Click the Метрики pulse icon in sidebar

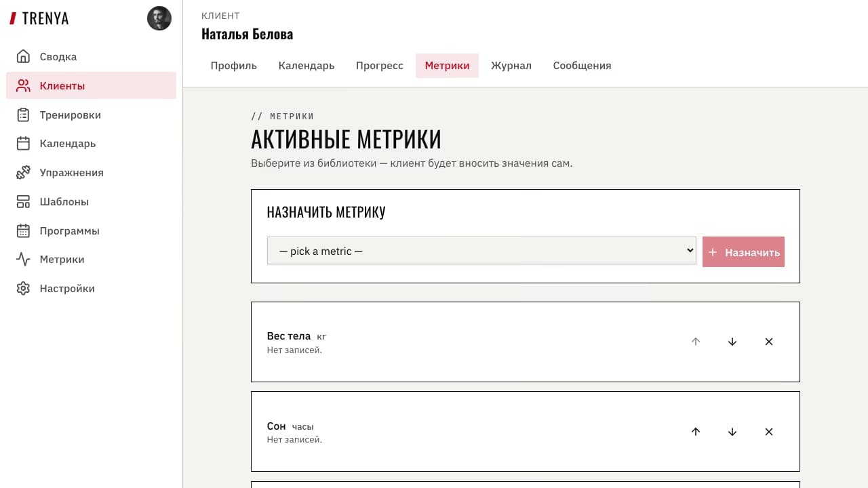tap(23, 259)
